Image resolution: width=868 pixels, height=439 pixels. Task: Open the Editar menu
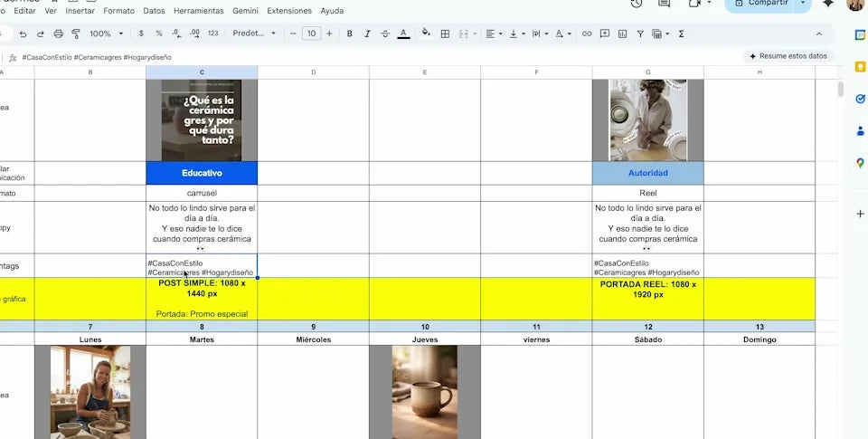(x=25, y=11)
